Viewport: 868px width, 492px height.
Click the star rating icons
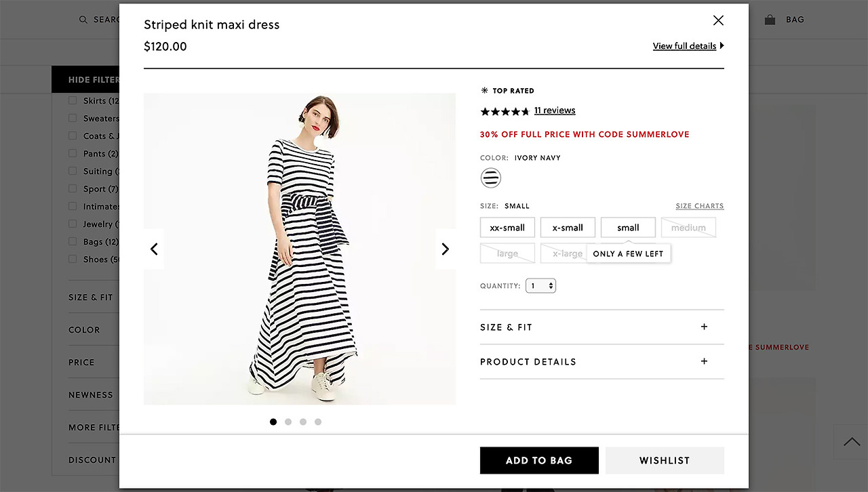[505, 111]
